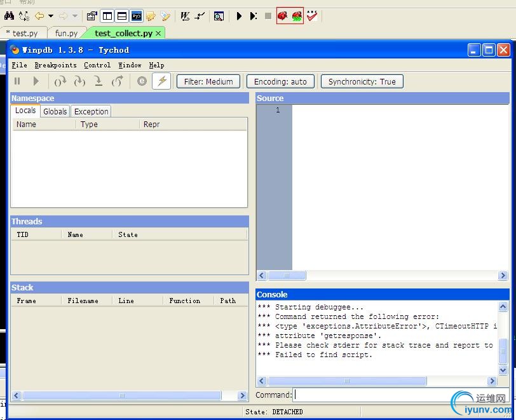Click the Console horizontal scroll right arrow
516x420 pixels.
point(492,381)
